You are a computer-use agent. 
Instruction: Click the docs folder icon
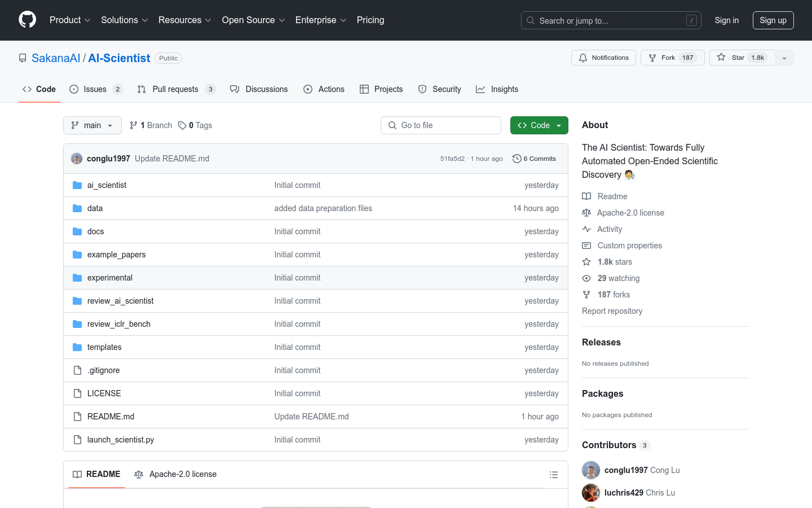coord(77,231)
